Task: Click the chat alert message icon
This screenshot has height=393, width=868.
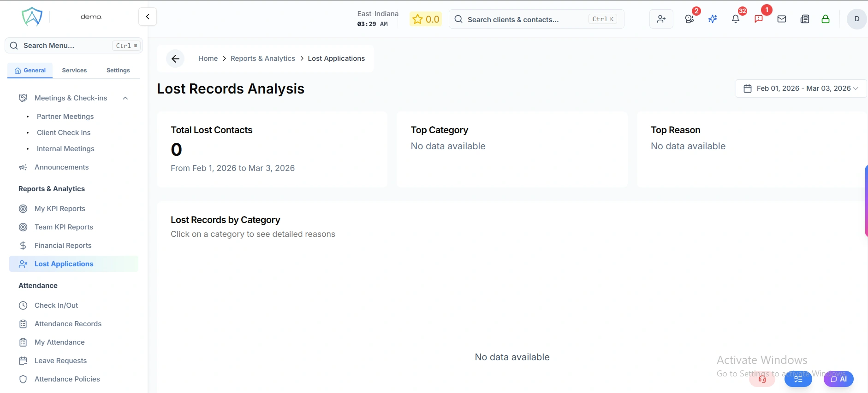Action: click(759, 19)
